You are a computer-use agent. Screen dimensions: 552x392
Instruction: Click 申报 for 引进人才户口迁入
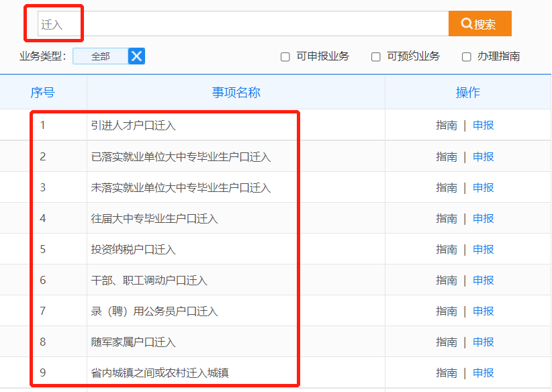484,125
